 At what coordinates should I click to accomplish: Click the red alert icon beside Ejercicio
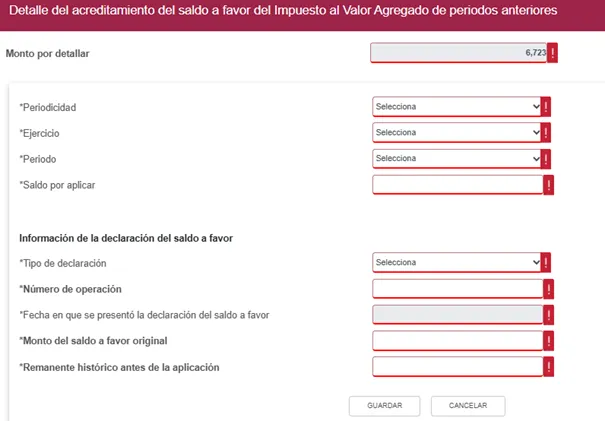[x=546, y=132]
